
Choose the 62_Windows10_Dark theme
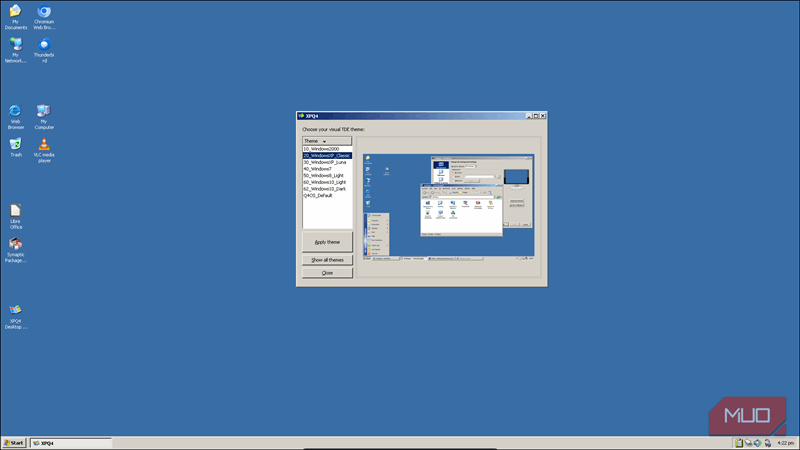click(x=325, y=189)
